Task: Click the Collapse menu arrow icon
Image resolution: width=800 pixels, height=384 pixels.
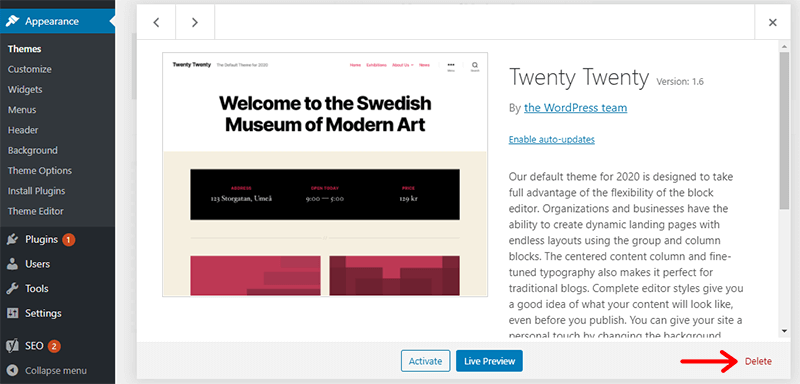Action: [x=13, y=371]
